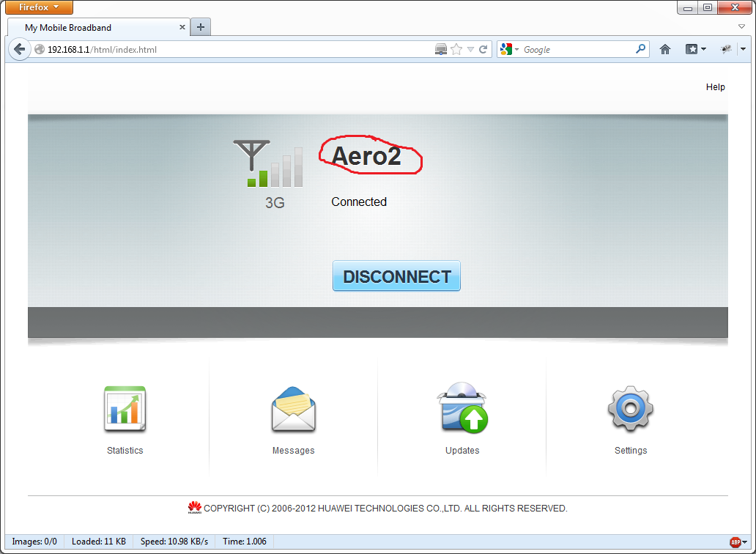This screenshot has height=554, width=756.
Task: Click the Messages label
Action: pos(293,451)
